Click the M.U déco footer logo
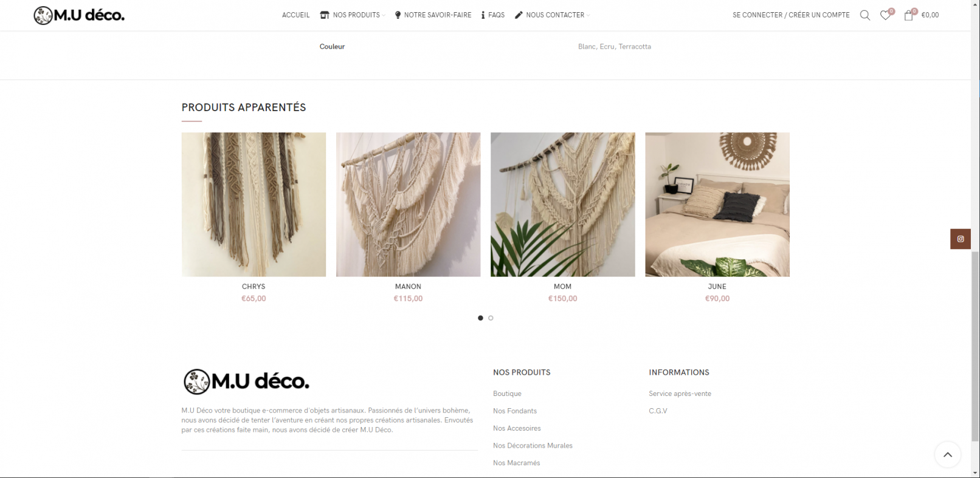This screenshot has width=980, height=478. click(246, 381)
